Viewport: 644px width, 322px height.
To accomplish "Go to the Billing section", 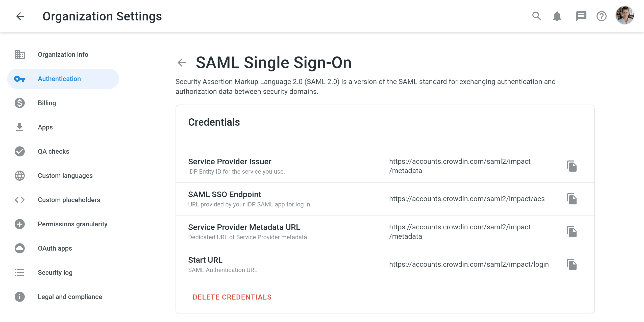I will 47,103.
